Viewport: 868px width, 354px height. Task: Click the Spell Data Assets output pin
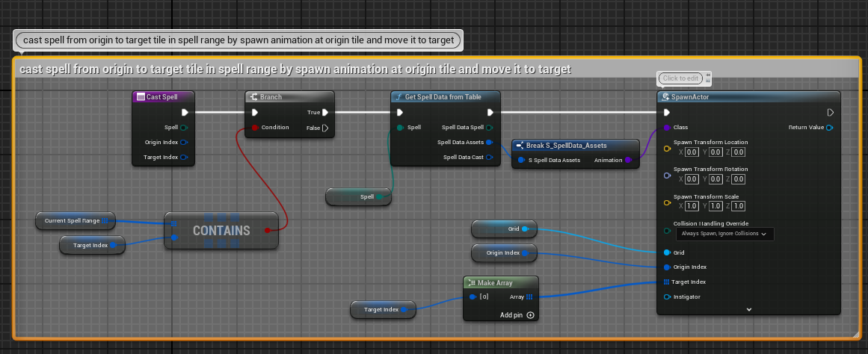click(x=490, y=142)
